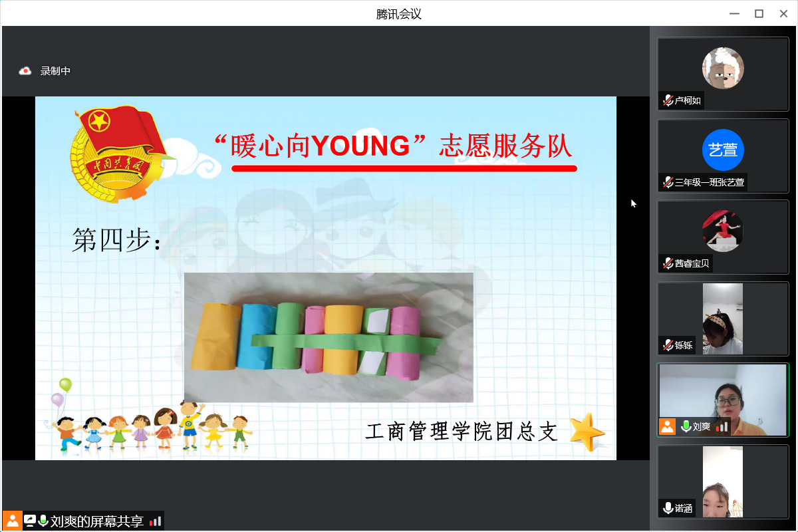Viewport: 798px width, 532px height.
Task: Select 铄铄's video thumbnail
Action: [723, 318]
